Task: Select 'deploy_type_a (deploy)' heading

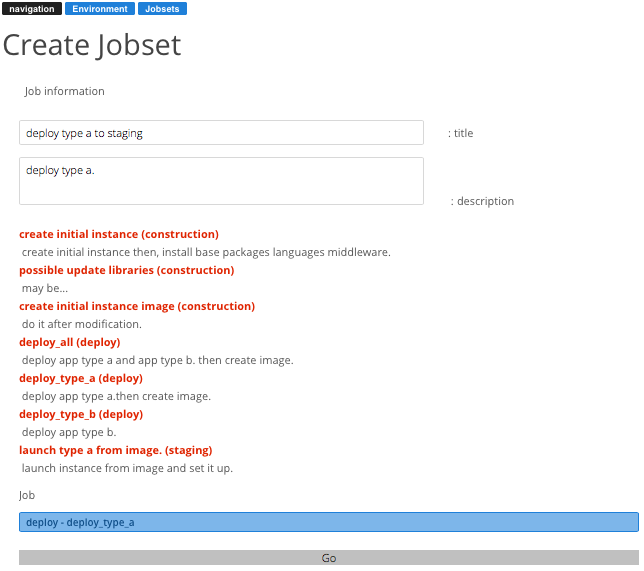Action: [81, 378]
